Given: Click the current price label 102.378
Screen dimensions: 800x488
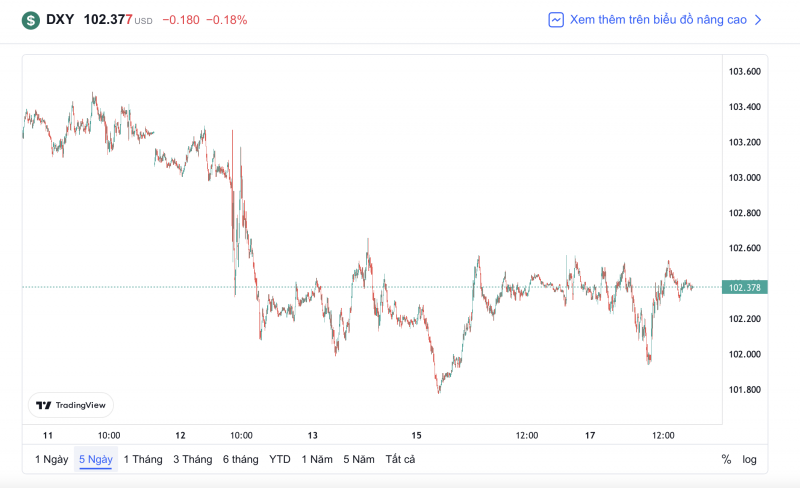Looking at the screenshot, I should 746,288.
